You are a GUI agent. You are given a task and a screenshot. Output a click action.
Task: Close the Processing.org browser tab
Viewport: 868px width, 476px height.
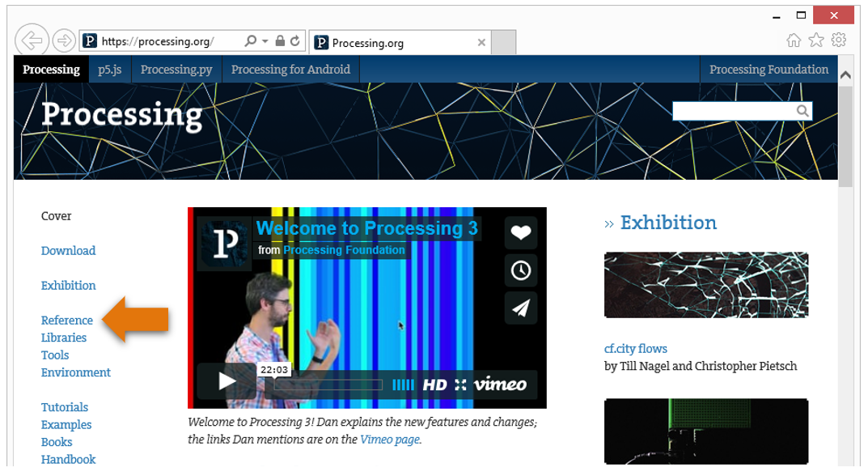click(x=481, y=42)
